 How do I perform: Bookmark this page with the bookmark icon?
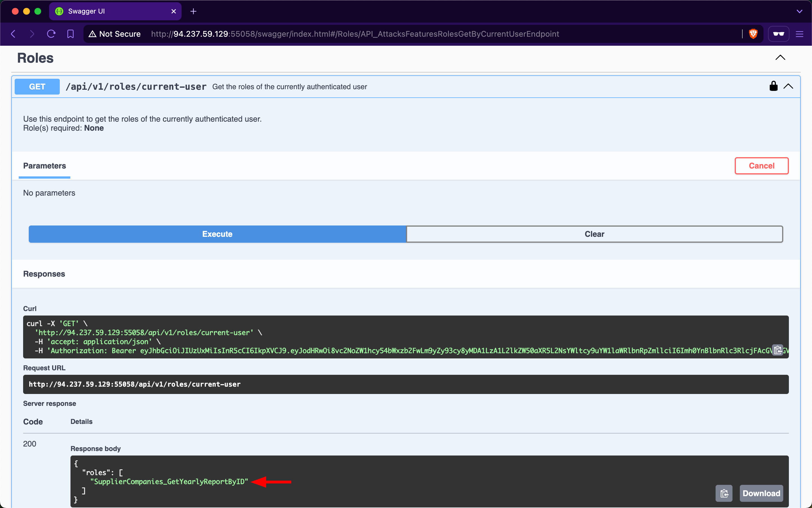tap(70, 34)
